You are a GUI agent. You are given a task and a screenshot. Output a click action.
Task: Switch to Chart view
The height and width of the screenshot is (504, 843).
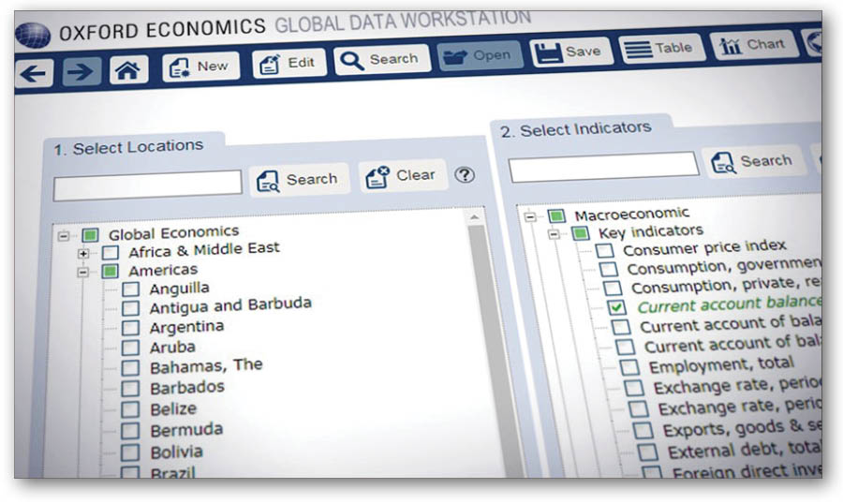(x=752, y=45)
